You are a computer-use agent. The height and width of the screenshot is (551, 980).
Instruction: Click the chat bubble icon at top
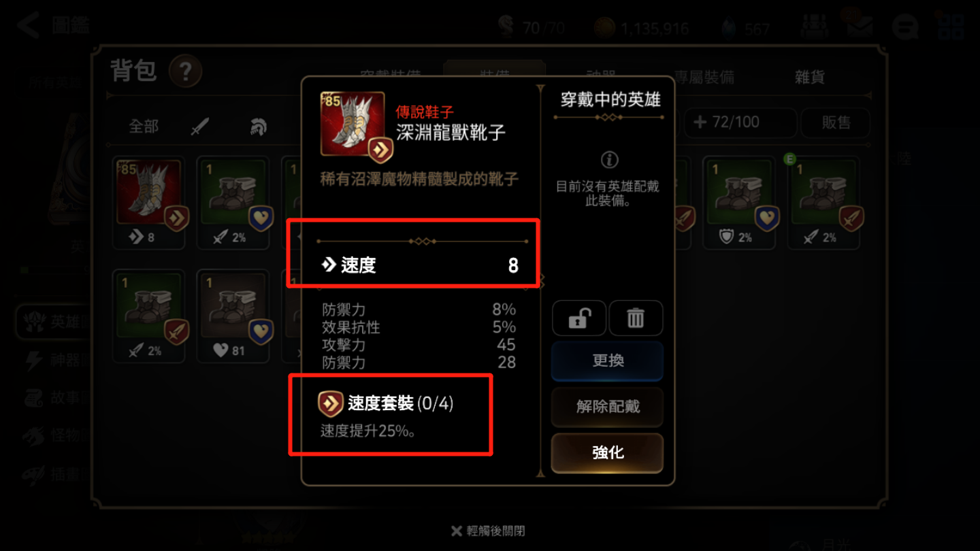pos(905,27)
